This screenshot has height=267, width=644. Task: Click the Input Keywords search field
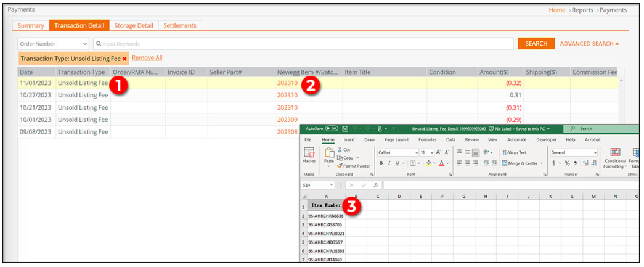pos(303,44)
